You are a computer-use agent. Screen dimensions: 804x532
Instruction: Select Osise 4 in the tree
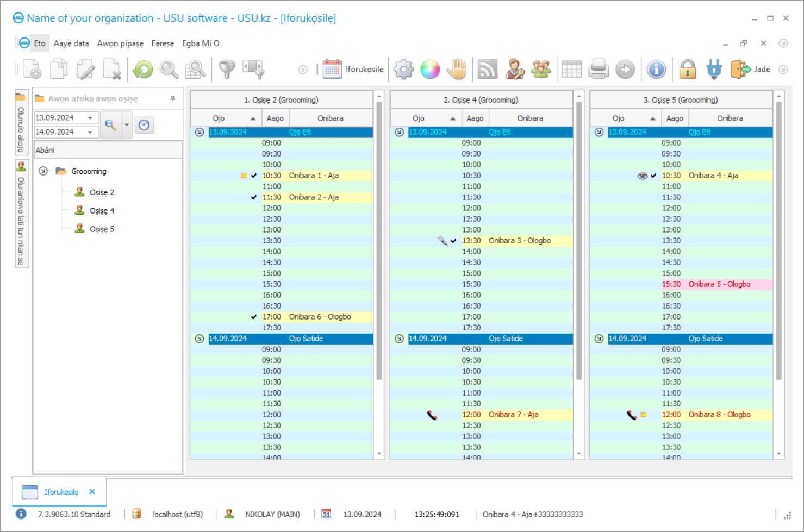click(102, 211)
